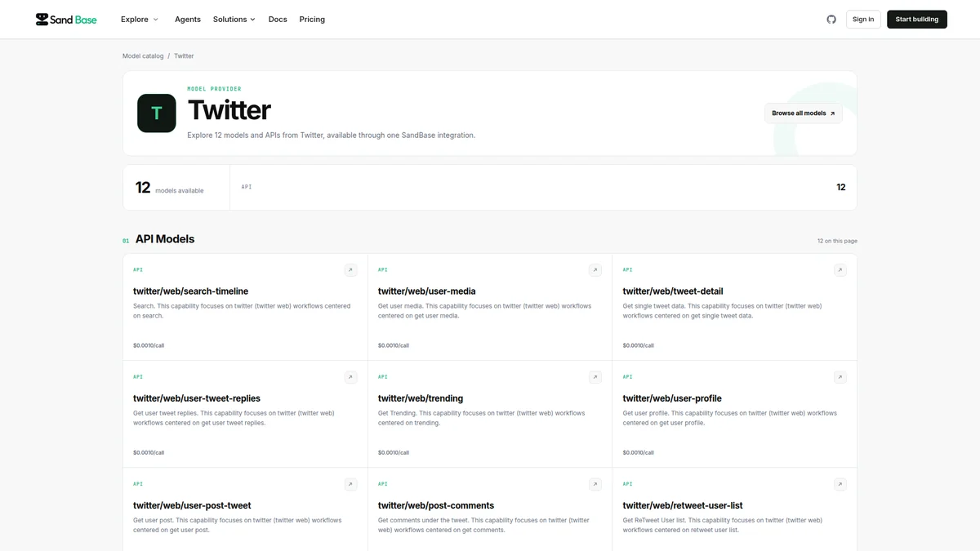The width and height of the screenshot is (980, 551).
Task: Open twitter/web/user-media model title
Action: [426, 291]
